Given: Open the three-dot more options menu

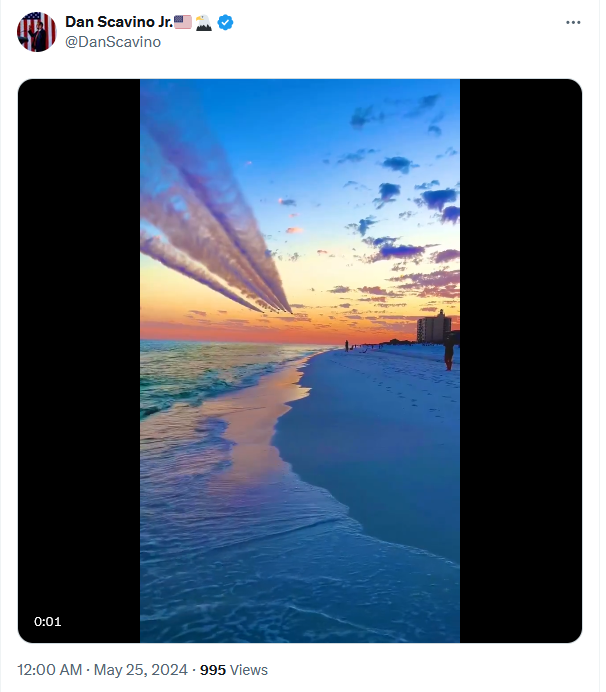Looking at the screenshot, I should point(573,22).
